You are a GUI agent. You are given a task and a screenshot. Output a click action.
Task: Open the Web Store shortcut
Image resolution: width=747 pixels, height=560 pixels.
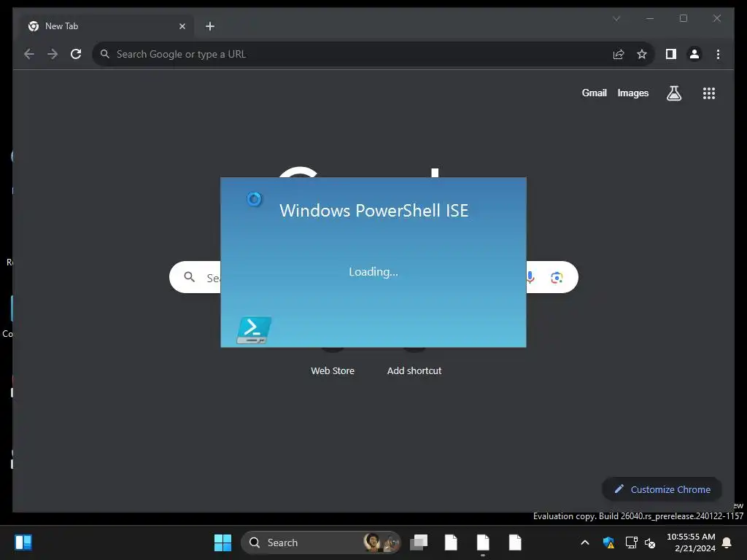333,370
